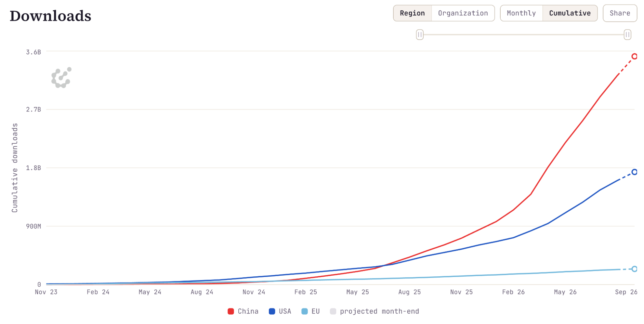Click the Feb 25 axis date label

click(x=305, y=292)
